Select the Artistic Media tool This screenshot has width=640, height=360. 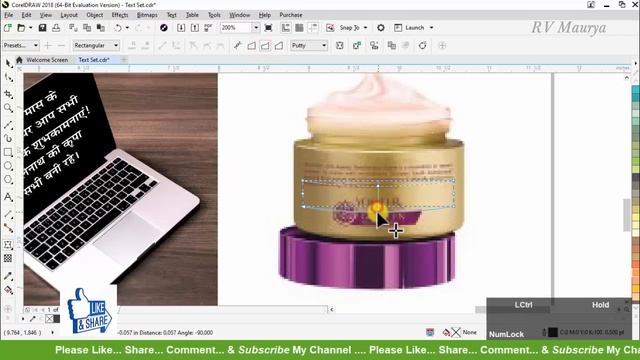9,138
